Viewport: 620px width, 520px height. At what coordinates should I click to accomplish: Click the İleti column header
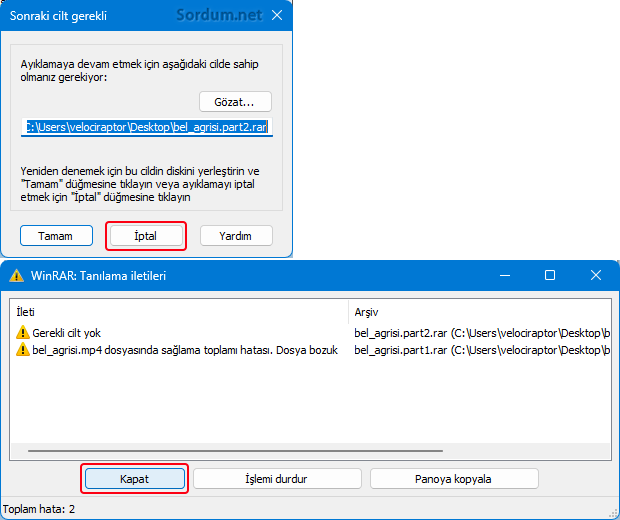180,312
